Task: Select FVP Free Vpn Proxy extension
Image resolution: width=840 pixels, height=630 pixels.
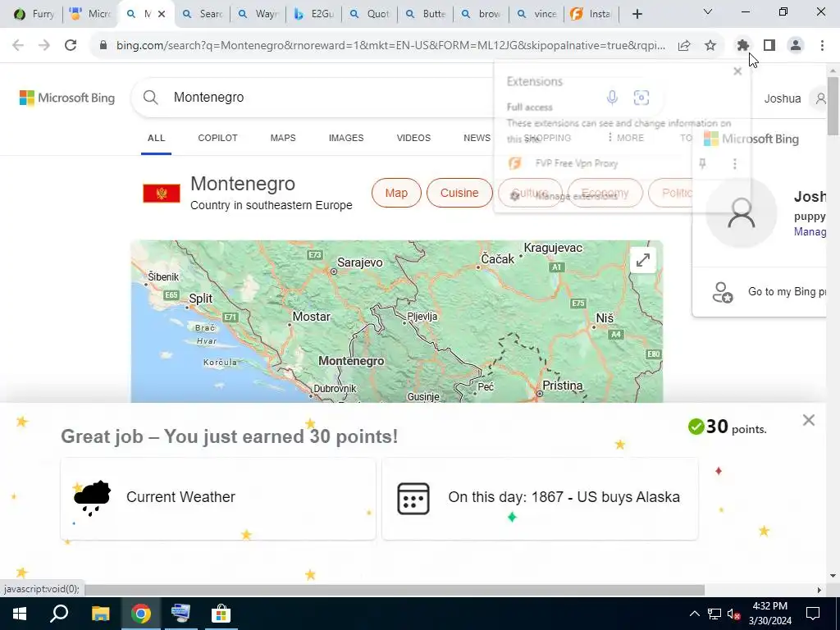Action: click(577, 163)
